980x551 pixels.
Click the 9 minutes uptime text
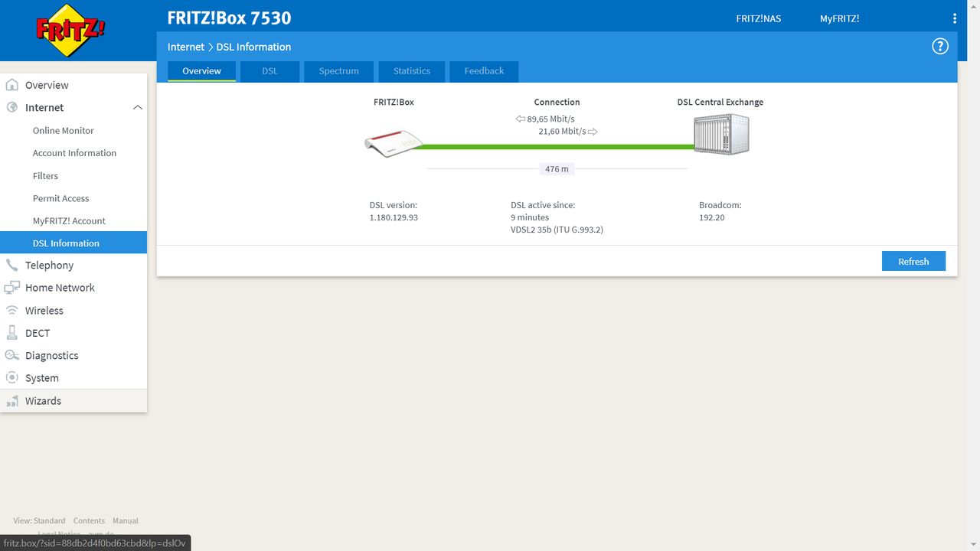pyautogui.click(x=530, y=217)
